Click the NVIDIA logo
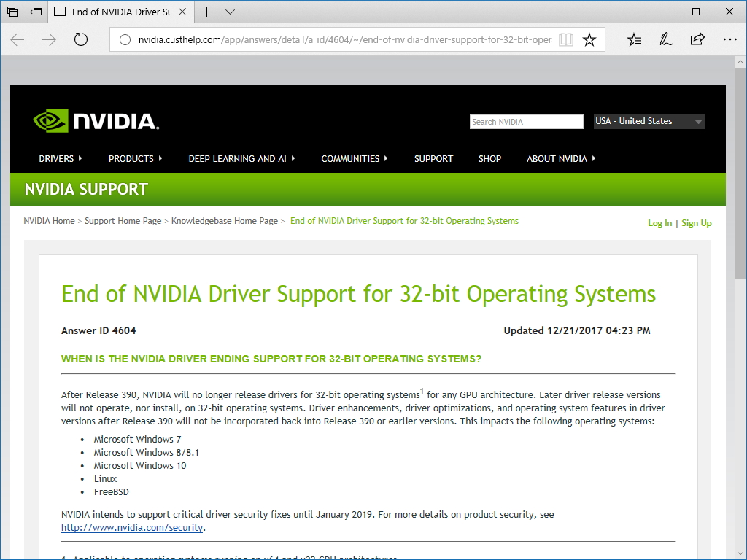This screenshot has width=747, height=560. (x=96, y=120)
